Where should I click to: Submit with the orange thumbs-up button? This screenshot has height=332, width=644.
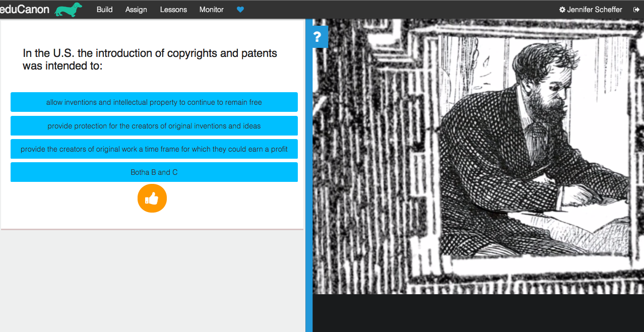click(152, 198)
